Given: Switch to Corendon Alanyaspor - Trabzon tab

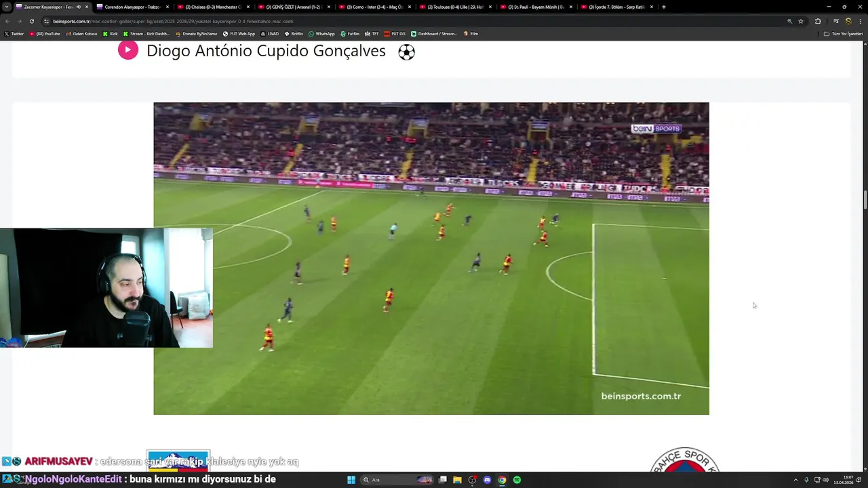Looking at the screenshot, I should tap(132, 7).
